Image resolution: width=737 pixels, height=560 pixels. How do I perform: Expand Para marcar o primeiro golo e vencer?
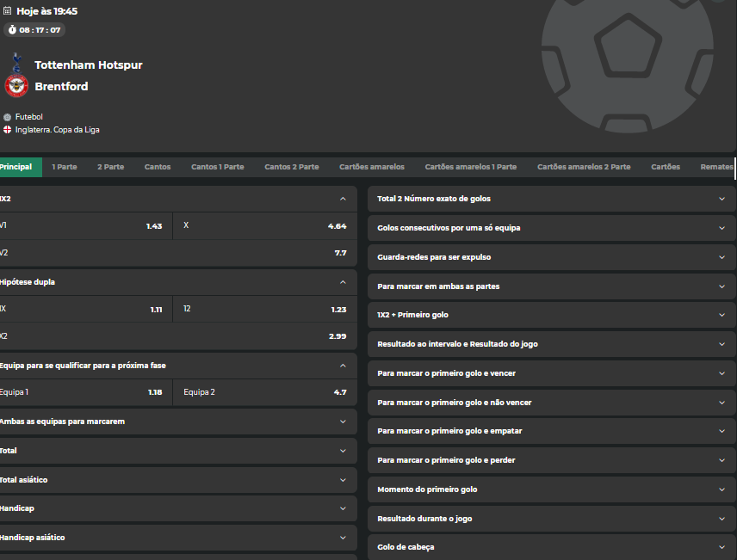tap(551, 373)
